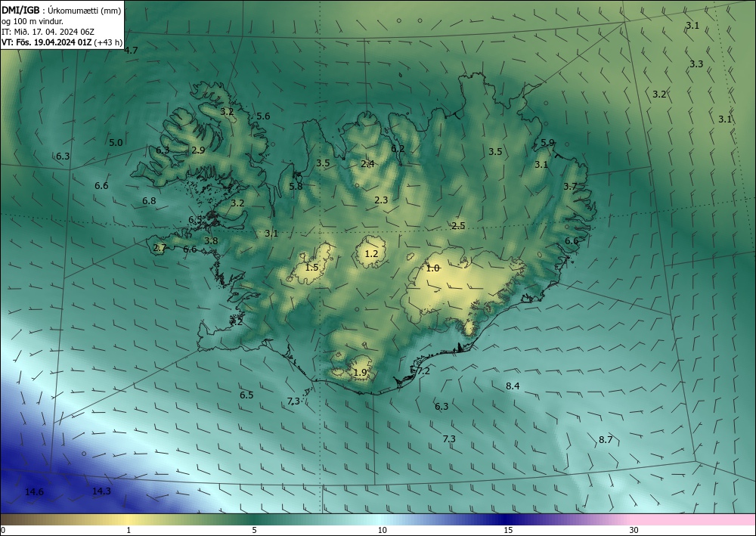Viewport: 756px width, 536px height.
Task: Click the 5.8 value on the map
Action: (x=296, y=187)
